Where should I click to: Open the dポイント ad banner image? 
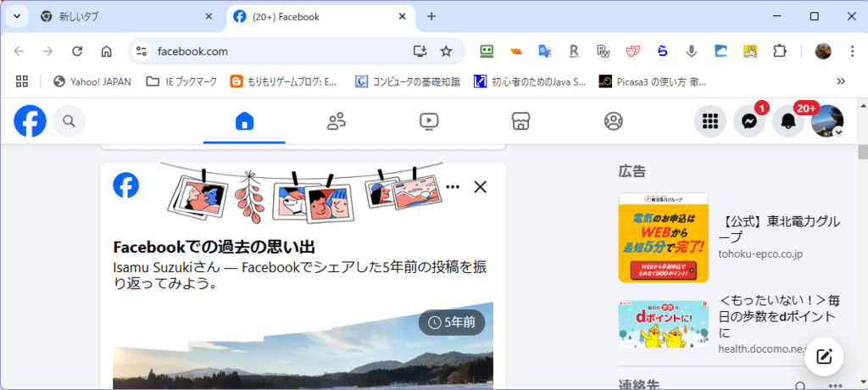[663, 324]
